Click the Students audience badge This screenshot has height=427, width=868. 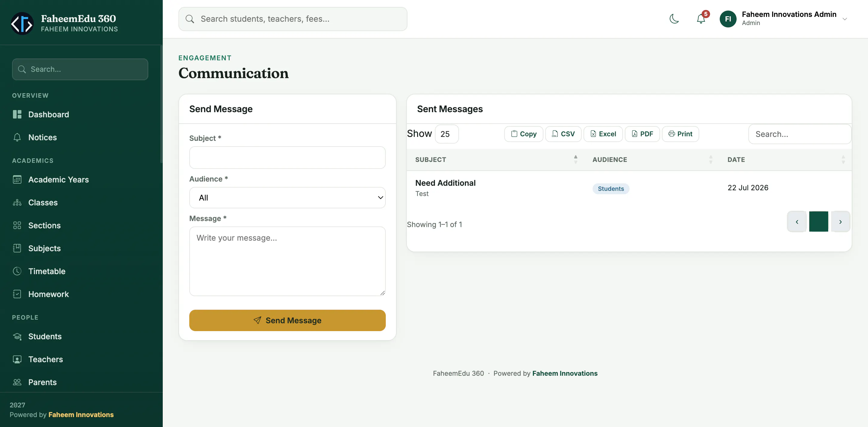[x=611, y=188]
